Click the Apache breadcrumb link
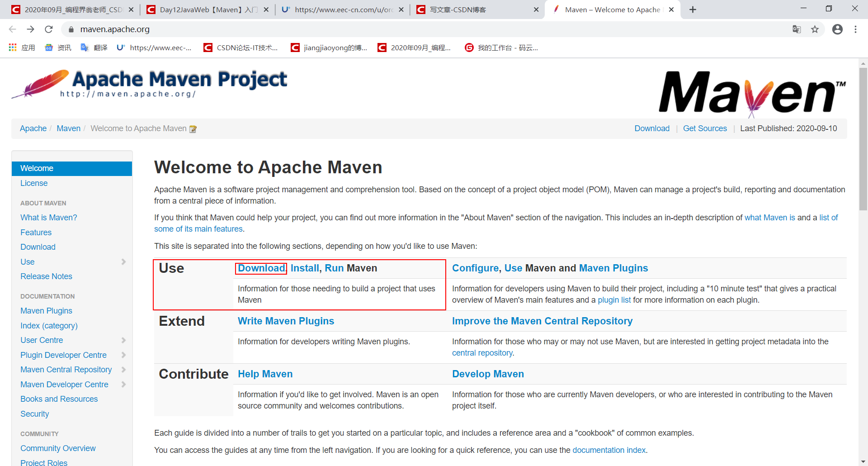 [33, 128]
